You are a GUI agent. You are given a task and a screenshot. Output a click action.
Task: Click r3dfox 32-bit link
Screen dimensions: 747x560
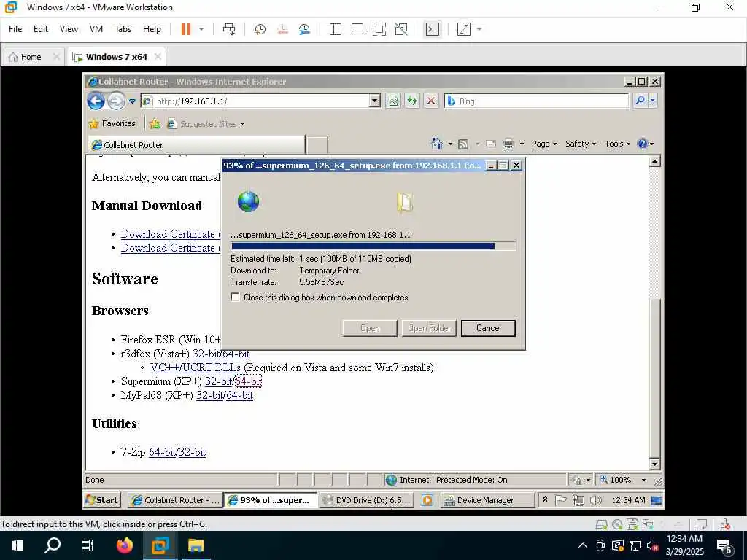(x=206, y=354)
